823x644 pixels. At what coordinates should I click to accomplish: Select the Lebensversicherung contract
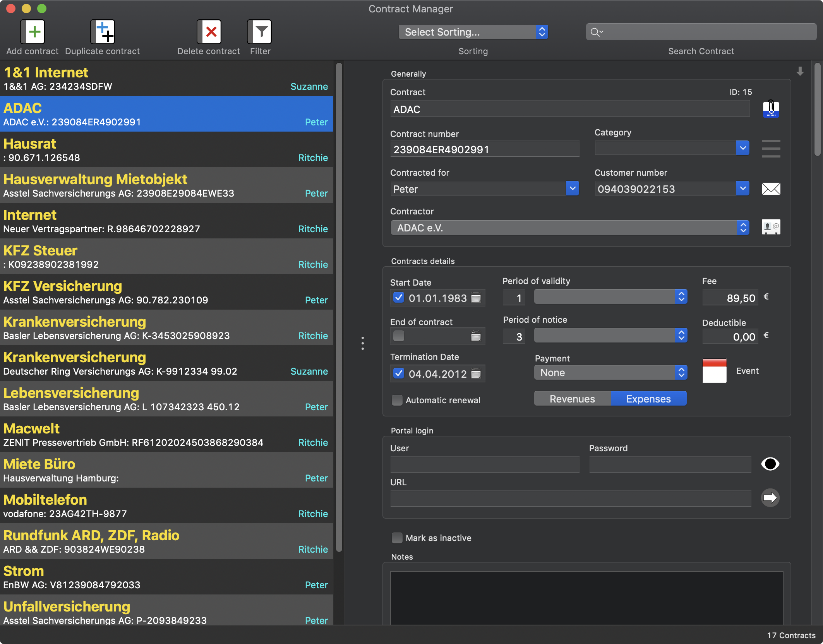pyautogui.click(x=166, y=399)
